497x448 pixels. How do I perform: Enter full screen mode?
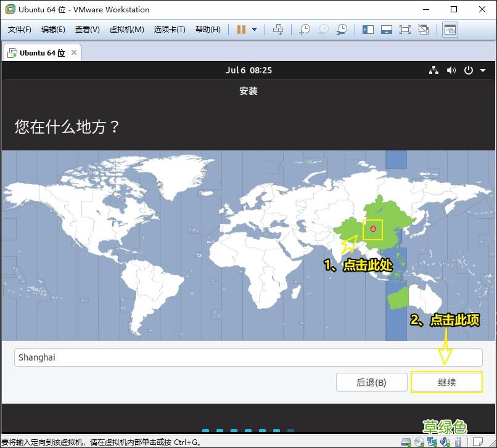[x=405, y=30]
